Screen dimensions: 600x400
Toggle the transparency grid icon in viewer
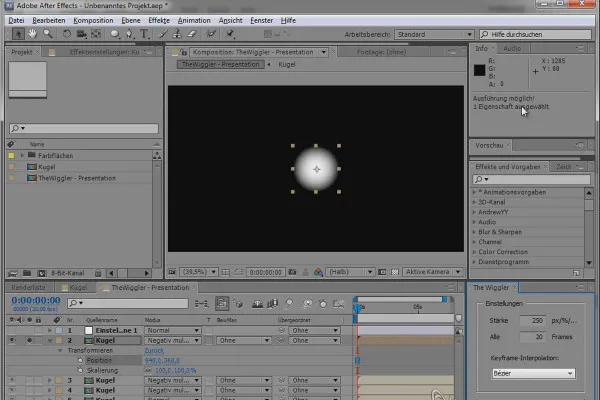tap(395, 272)
